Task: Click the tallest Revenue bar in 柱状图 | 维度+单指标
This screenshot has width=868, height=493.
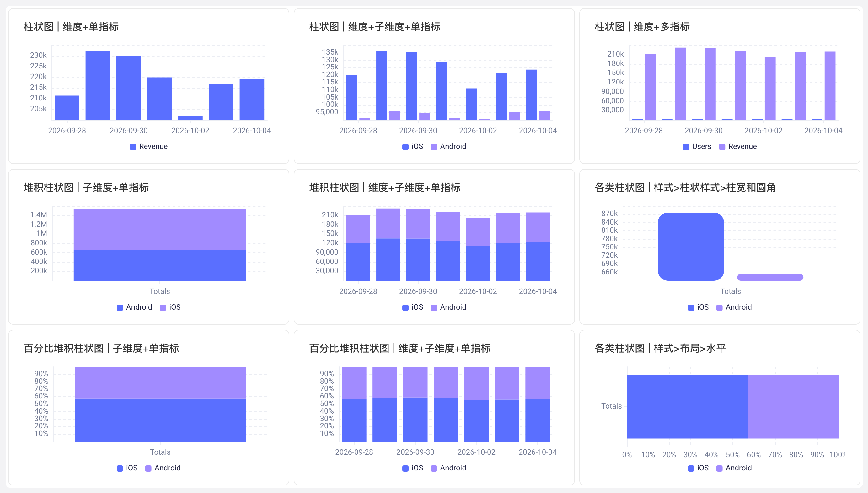Action: click(98, 86)
